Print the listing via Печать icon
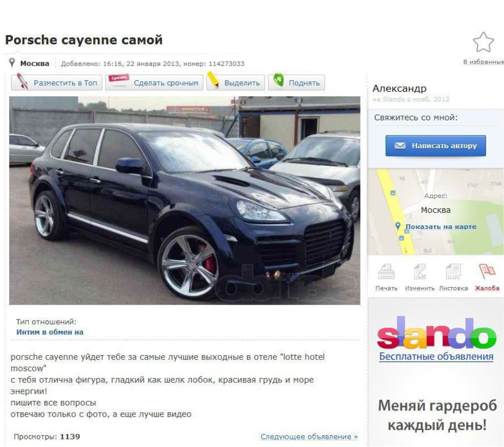The height and width of the screenshot is (447, 504). (x=386, y=272)
